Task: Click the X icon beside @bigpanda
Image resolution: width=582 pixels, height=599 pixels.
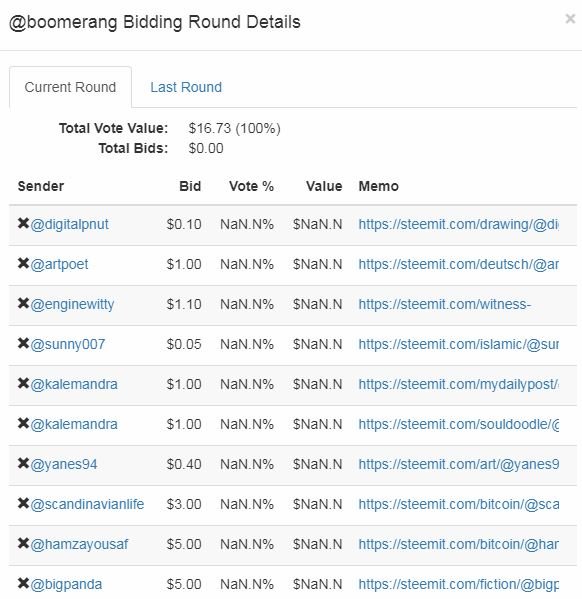Action: point(23,583)
